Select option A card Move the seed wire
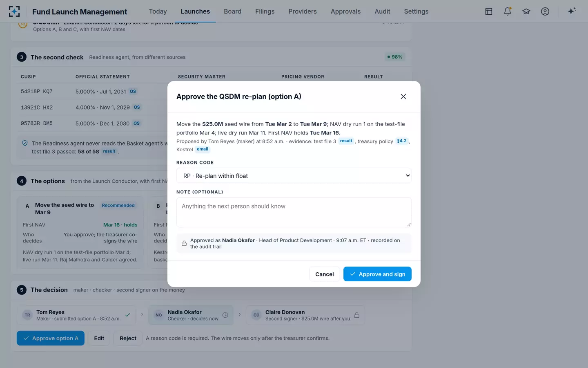The width and height of the screenshot is (588, 368). pos(80,232)
